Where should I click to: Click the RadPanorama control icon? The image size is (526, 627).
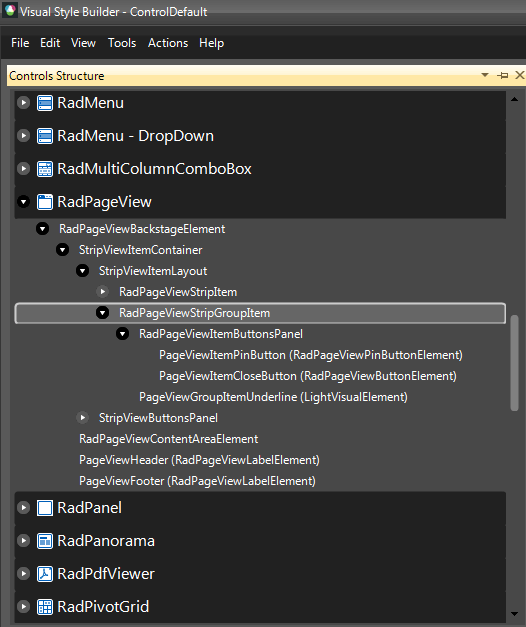click(45, 541)
